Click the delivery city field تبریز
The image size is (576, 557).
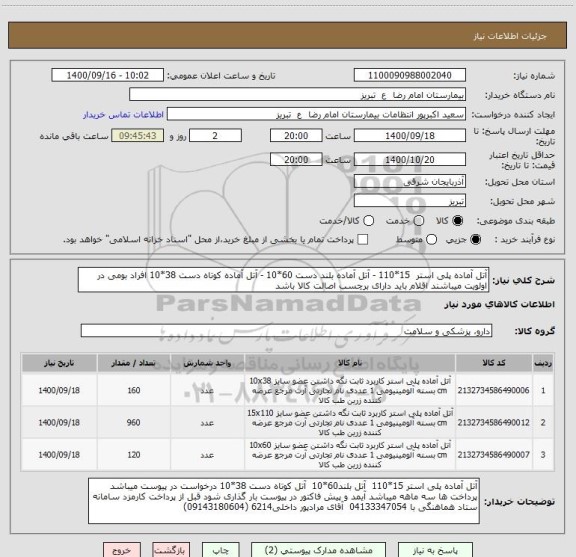410,201
